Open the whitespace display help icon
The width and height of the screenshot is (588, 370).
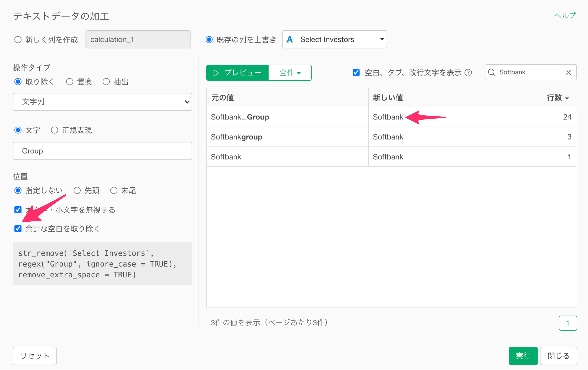468,73
